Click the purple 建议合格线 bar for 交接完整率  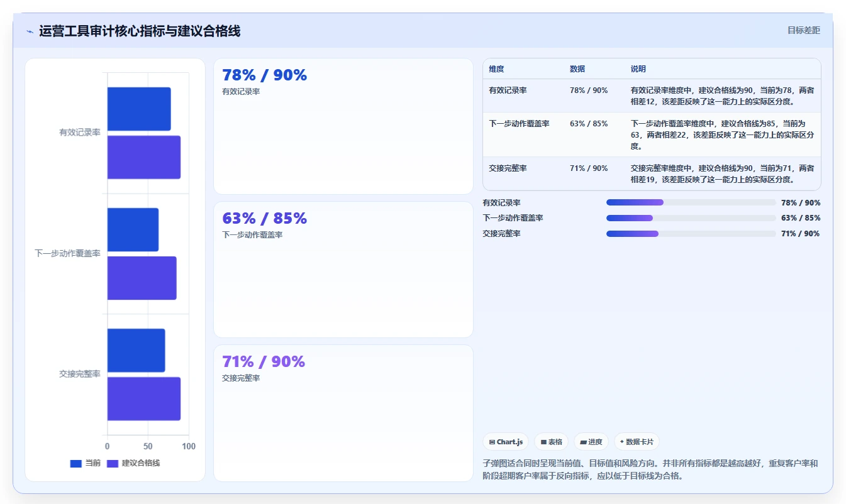pos(144,398)
